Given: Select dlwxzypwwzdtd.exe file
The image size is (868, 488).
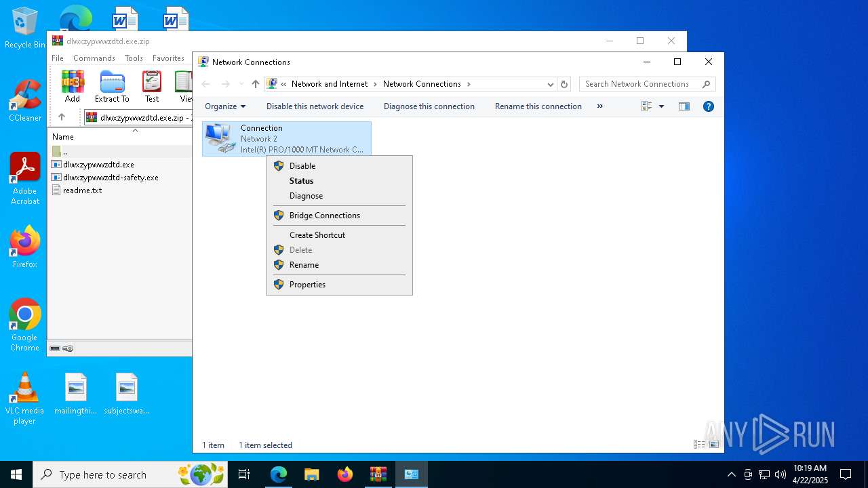Looking at the screenshot, I should point(98,165).
